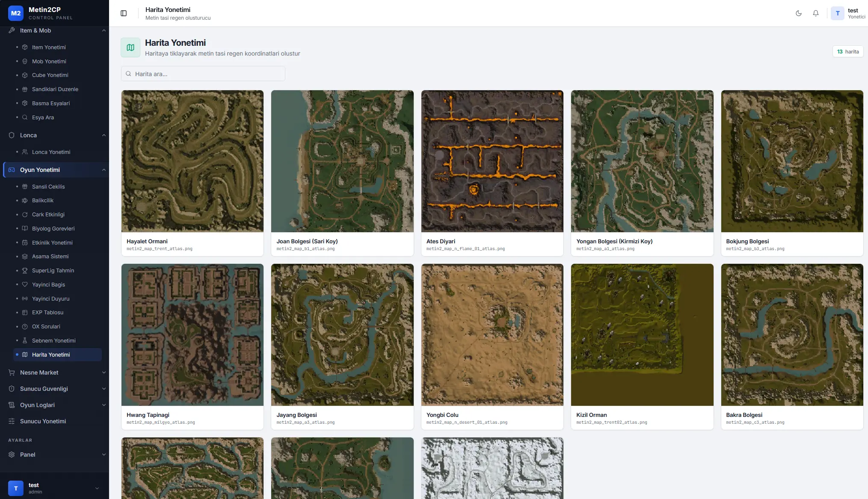Expand the Sunucu Guvenligi section
The width and height of the screenshot is (868, 499).
tap(104, 389)
